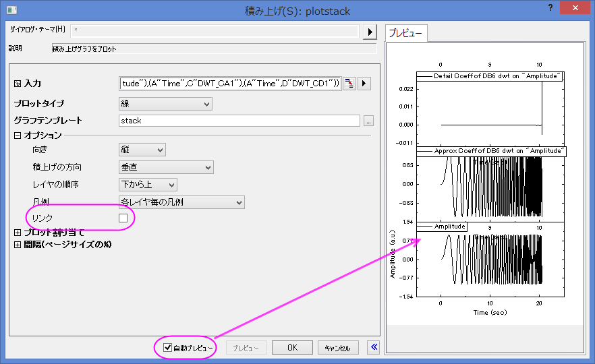Click the レイヤの順序 label

56,185
